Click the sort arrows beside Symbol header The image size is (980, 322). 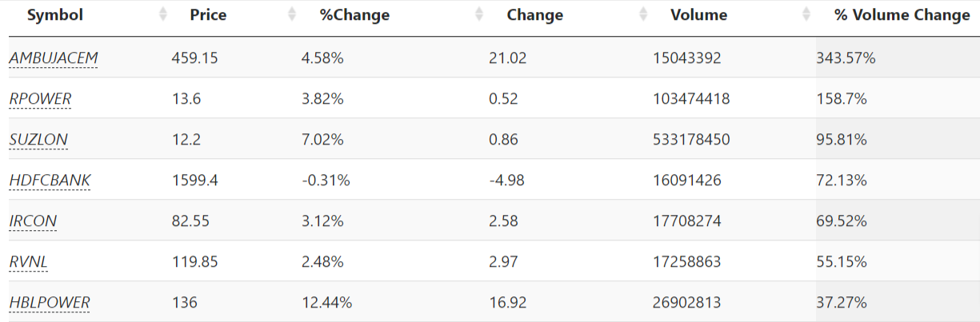[x=163, y=14]
